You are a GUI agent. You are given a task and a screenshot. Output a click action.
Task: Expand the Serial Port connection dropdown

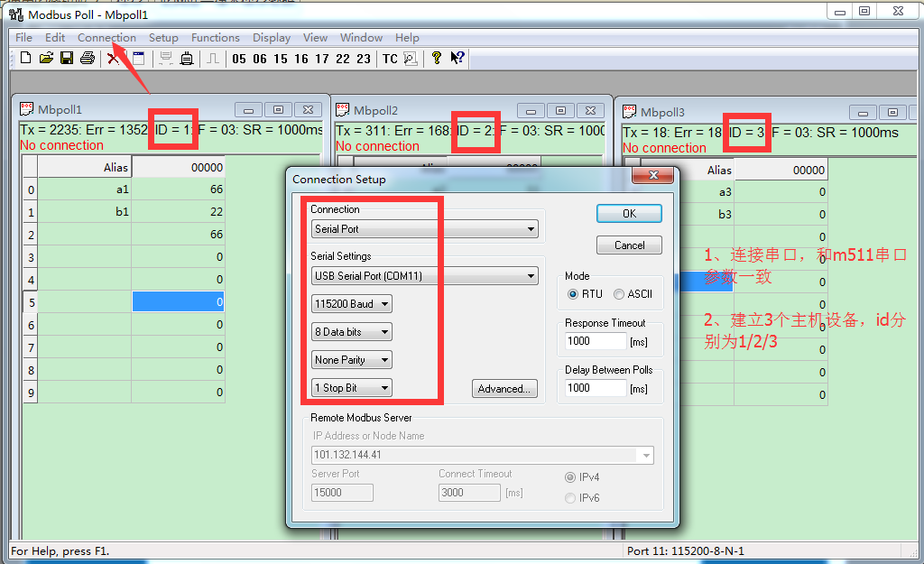tap(424, 229)
